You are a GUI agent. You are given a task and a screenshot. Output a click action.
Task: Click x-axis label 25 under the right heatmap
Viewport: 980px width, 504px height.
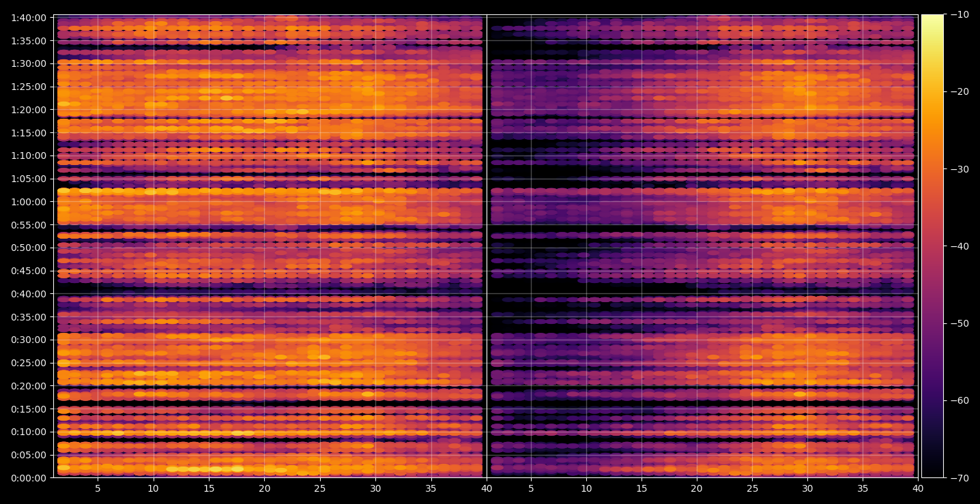[x=752, y=489]
